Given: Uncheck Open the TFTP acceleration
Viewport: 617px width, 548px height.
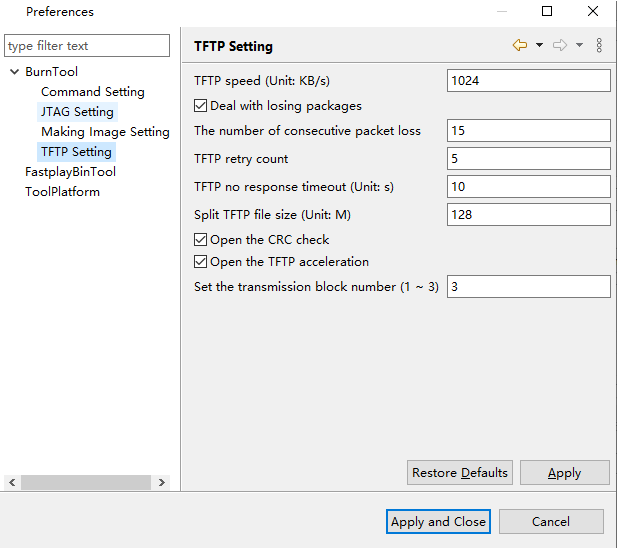Looking at the screenshot, I should [x=200, y=262].
